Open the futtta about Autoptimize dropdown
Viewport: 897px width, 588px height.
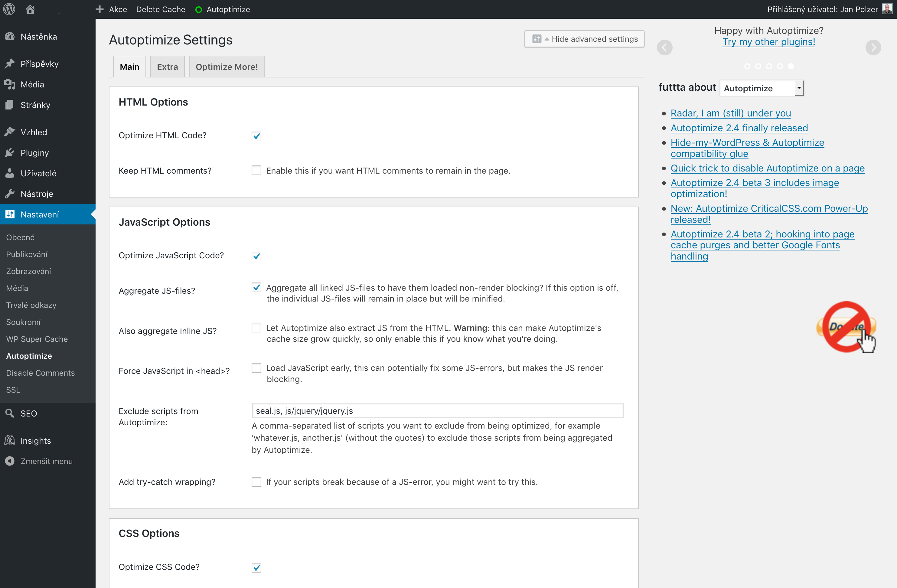[x=761, y=88]
